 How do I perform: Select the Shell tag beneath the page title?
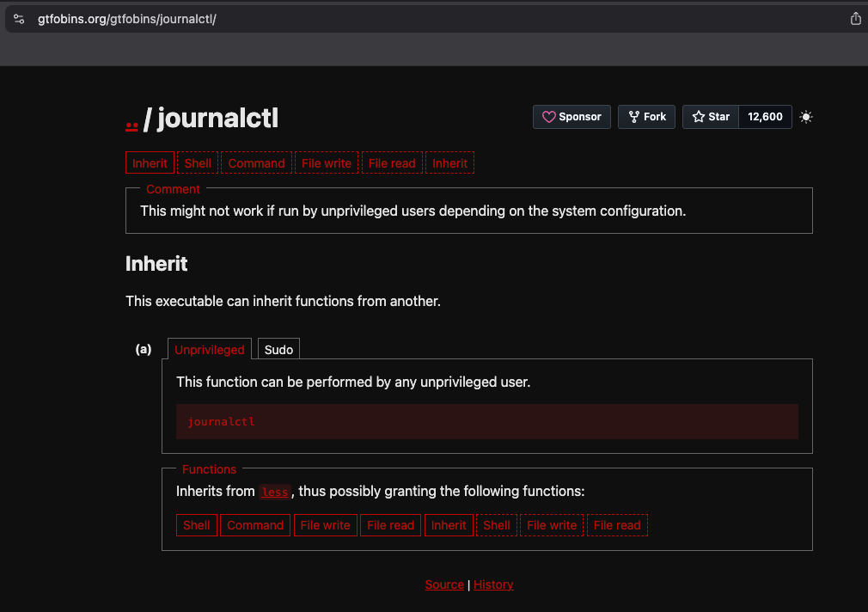point(198,163)
